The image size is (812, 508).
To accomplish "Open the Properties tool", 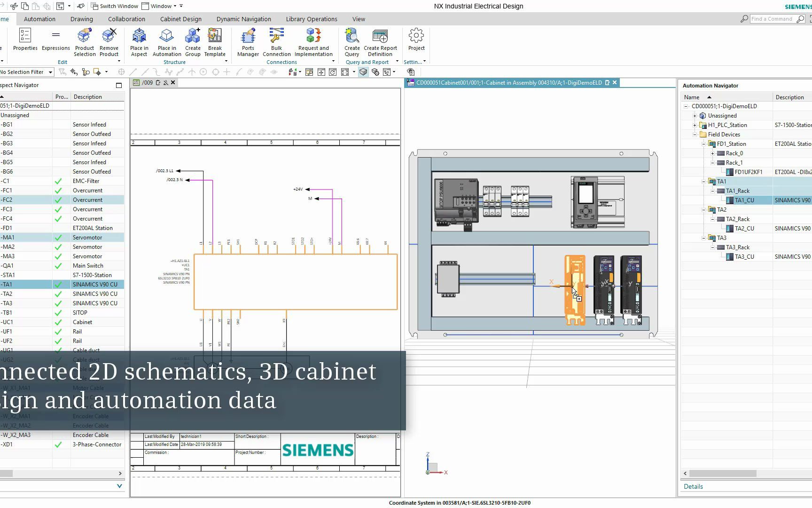I will 25,40.
